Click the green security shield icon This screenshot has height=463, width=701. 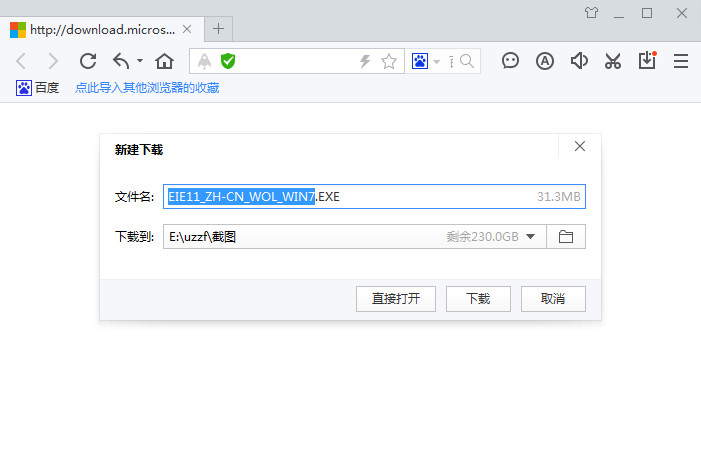click(x=228, y=61)
